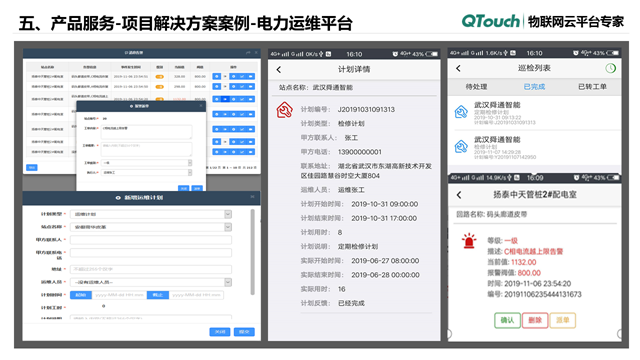The height and width of the screenshot is (360, 640).
Task: Tap back arrow on 巡检列表 screen
Action: (458, 69)
